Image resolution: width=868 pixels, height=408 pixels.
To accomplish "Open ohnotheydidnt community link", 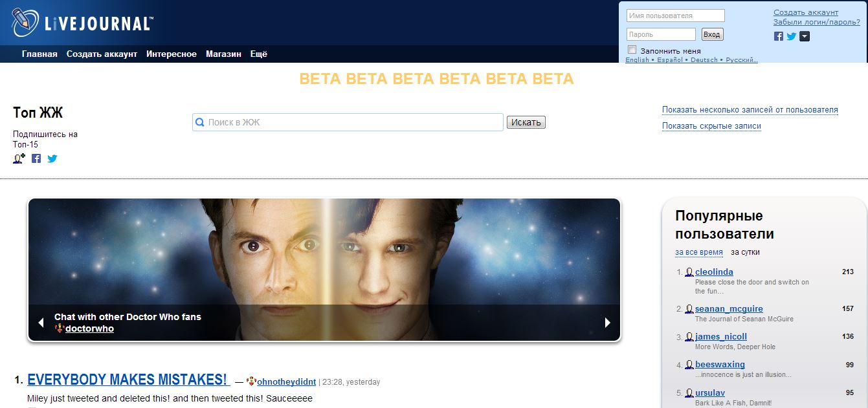I will pos(286,382).
